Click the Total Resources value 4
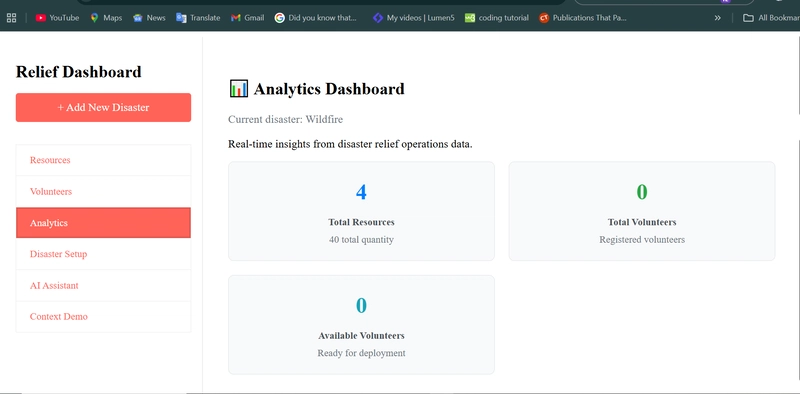The width and height of the screenshot is (800, 394). 361,192
